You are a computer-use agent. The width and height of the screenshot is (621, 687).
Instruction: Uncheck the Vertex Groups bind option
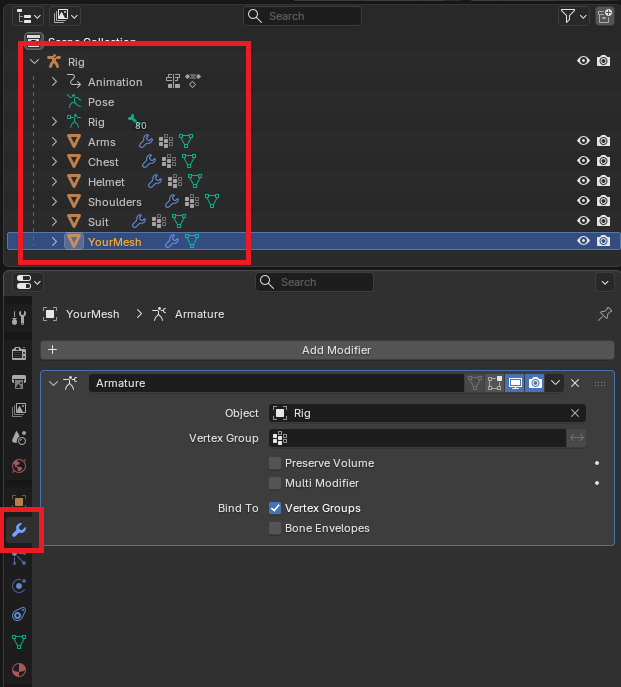[275, 508]
